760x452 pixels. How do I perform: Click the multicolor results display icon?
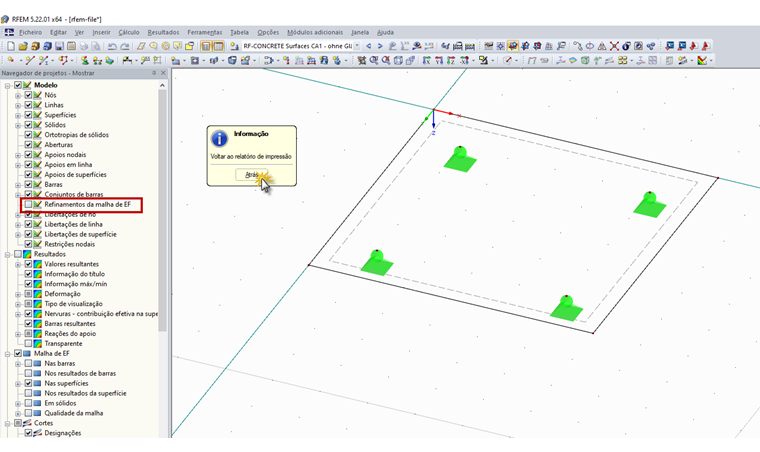point(702,61)
